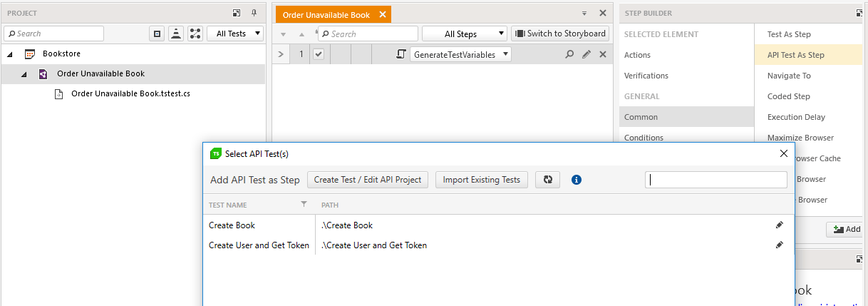Click the blue info icon in dialog
Viewport: 868px width, 306px height.
click(577, 180)
